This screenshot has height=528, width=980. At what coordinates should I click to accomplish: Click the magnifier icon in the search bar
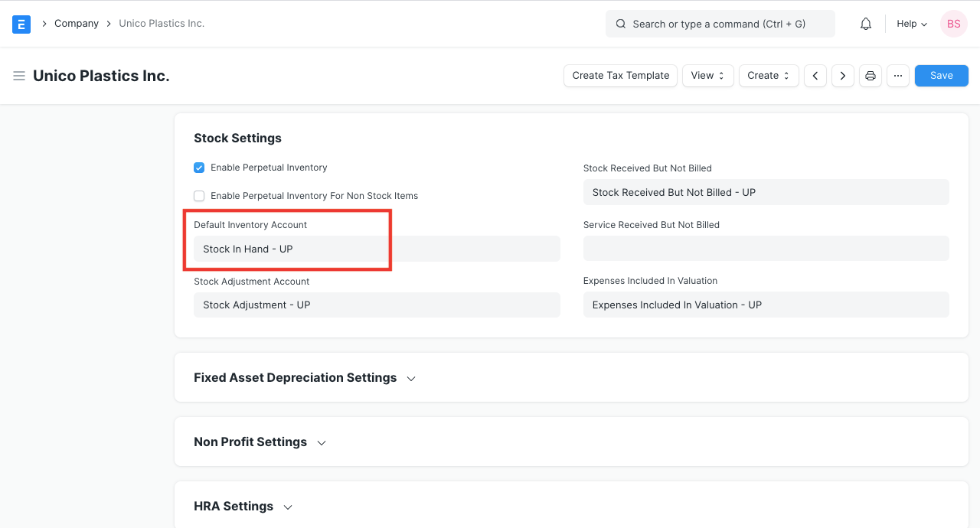pos(620,24)
